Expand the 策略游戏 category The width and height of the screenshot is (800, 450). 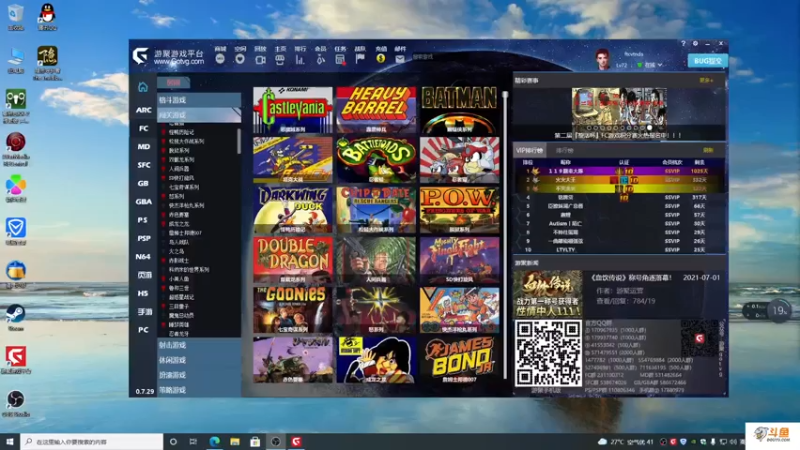[198, 390]
